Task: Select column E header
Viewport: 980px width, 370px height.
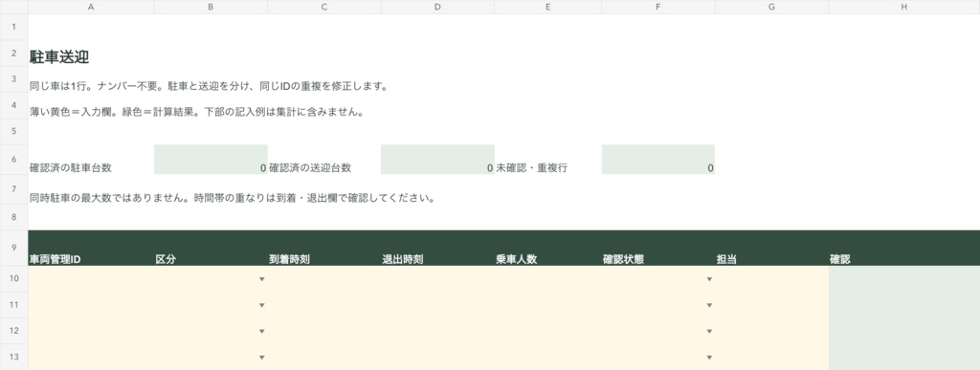Action: tap(548, 7)
